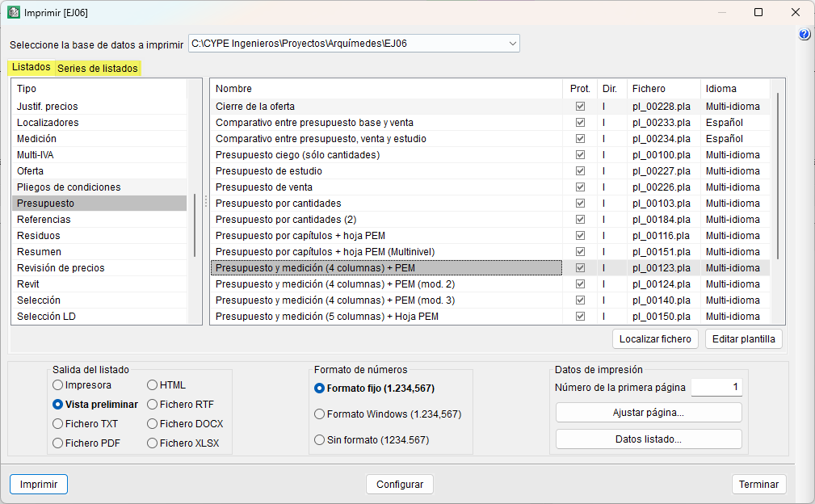Click the Imprimir button
The width and height of the screenshot is (815, 504).
pos(39,485)
